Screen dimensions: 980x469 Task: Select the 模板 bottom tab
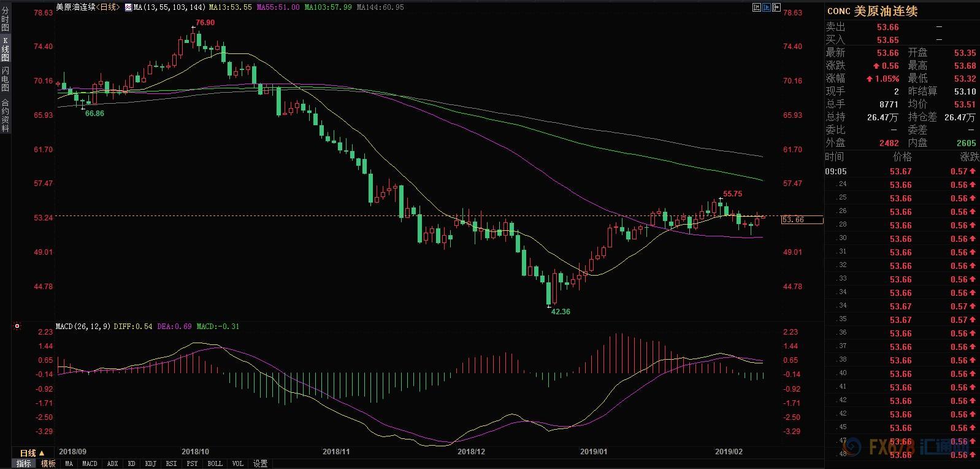(x=48, y=463)
